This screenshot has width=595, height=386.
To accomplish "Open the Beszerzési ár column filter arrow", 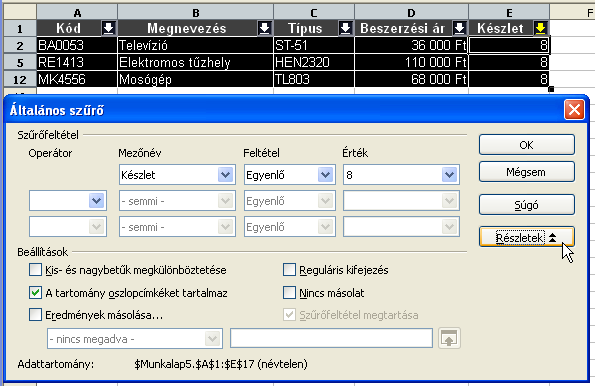I will pyautogui.click(x=460, y=28).
